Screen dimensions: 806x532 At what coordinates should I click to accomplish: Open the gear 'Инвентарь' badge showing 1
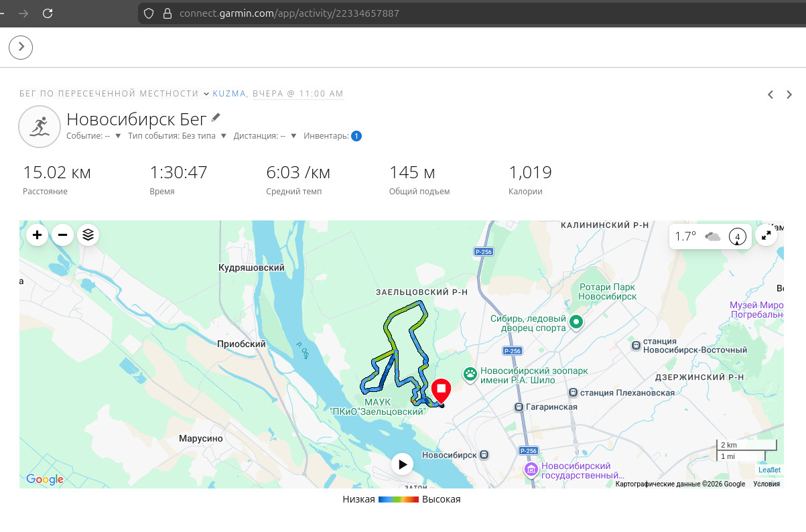point(356,136)
